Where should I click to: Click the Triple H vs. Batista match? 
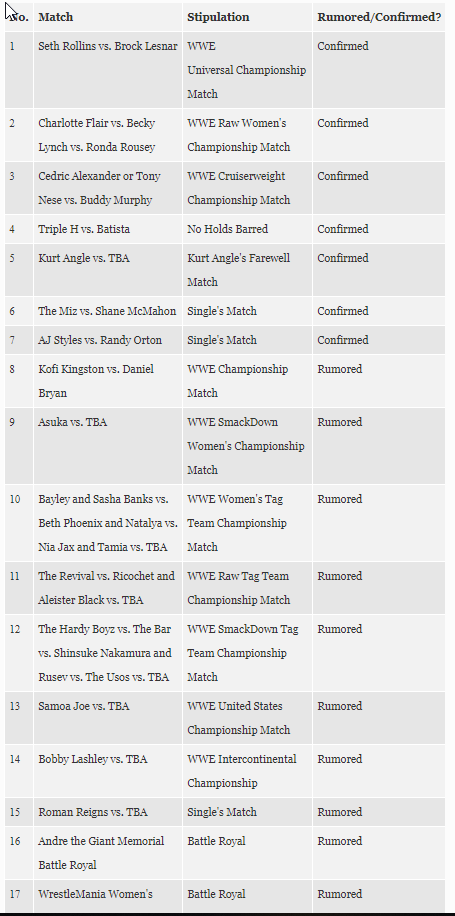(x=84, y=229)
